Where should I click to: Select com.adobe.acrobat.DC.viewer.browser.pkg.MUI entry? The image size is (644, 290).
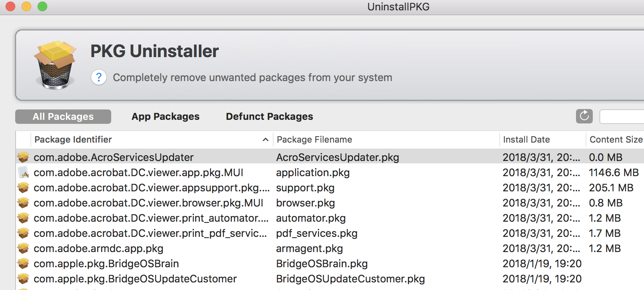click(x=148, y=203)
